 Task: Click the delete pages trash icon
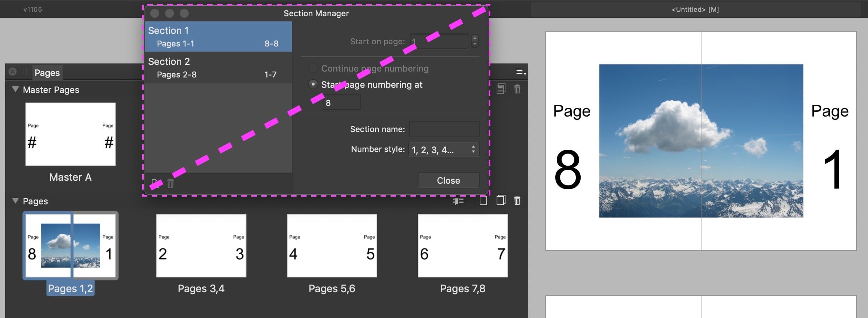517,200
